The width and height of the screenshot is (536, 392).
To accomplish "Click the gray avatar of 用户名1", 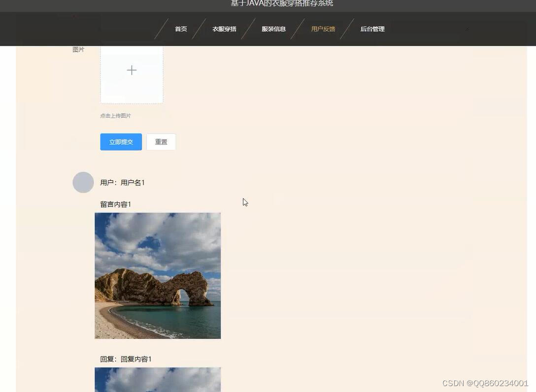I will (83, 183).
